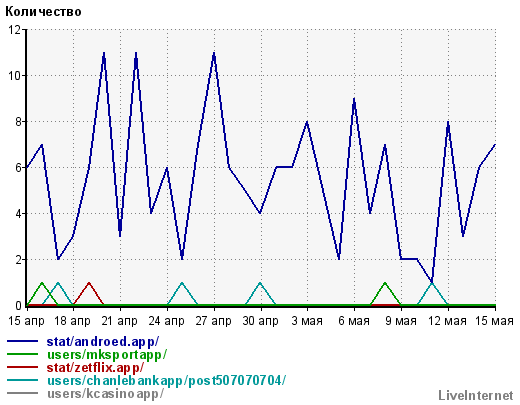The height and width of the screenshot is (405, 520).
Task: Click the 27 апр peak on blue line
Action: pos(214,53)
